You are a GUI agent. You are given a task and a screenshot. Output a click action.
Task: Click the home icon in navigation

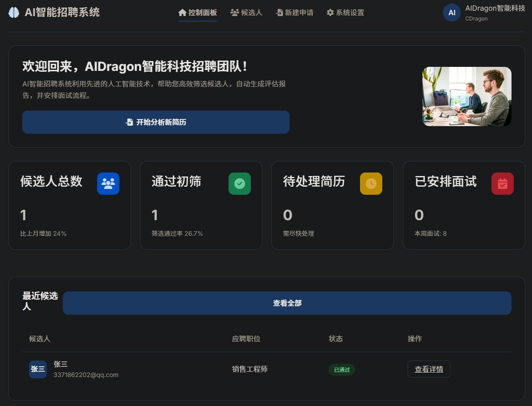click(182, 12)
